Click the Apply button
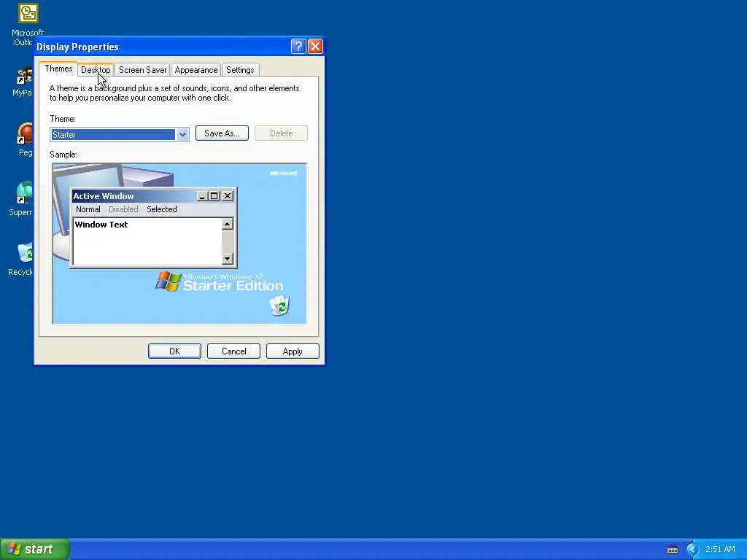Image resolution: width=747 pixels, height=560 pixels. tap(293, 351)
